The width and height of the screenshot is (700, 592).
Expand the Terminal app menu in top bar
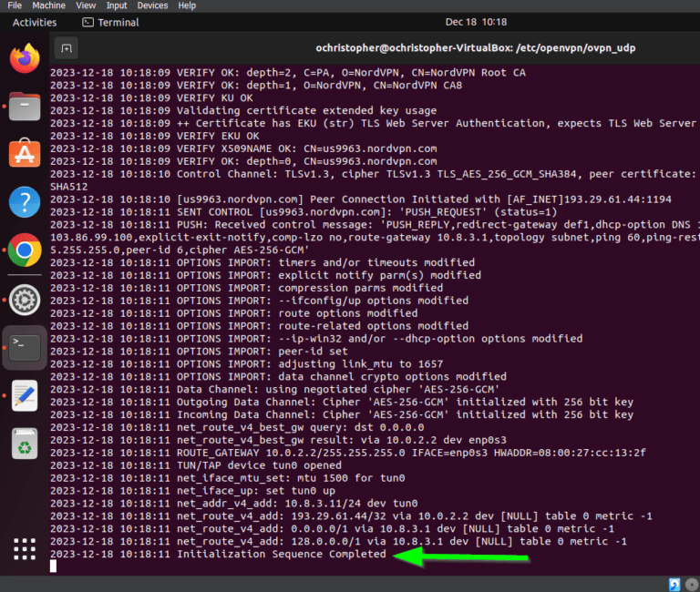coord(110,22)
